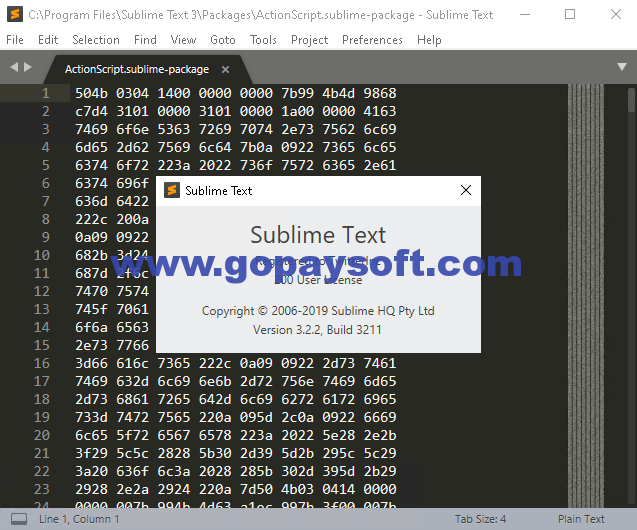Open the tab list dropdown arrow

coord(622,67)
